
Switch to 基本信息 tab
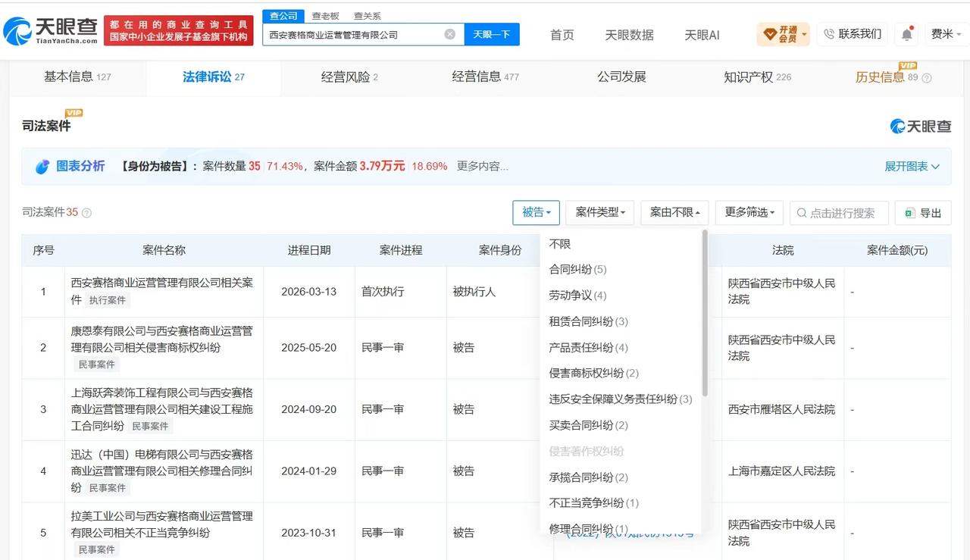point(77,77)
